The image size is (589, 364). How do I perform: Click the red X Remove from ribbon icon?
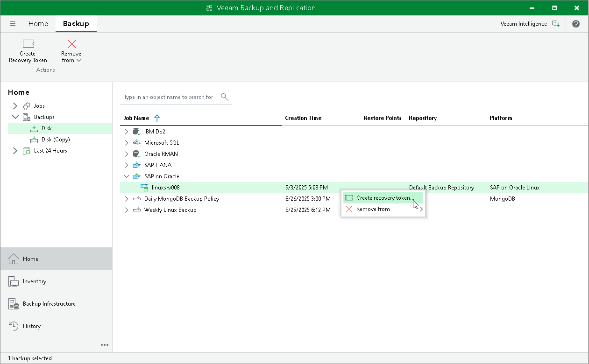(x=71, y=44)
